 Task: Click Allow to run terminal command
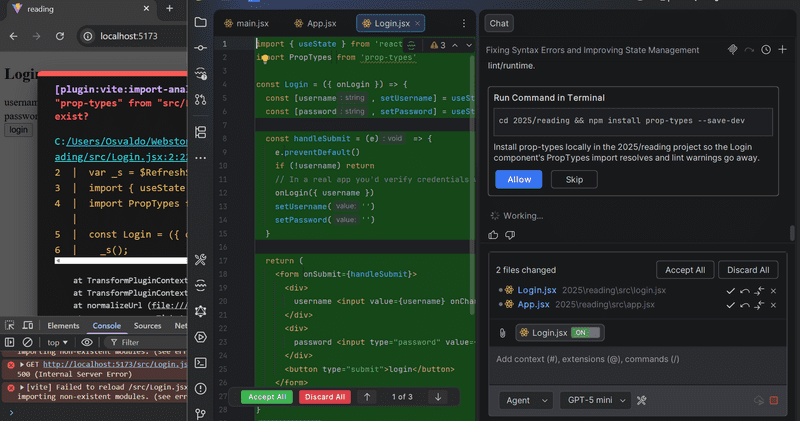519,180
